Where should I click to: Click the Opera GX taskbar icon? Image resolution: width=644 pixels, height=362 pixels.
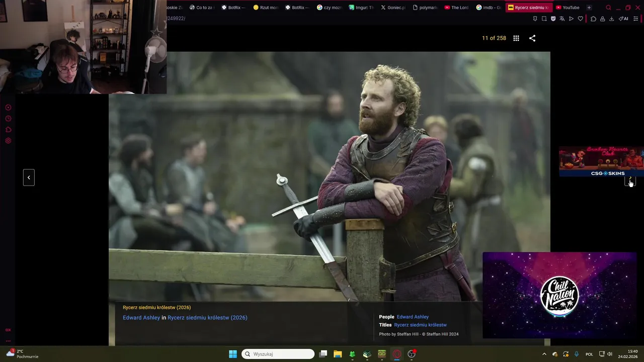(397, 354)
